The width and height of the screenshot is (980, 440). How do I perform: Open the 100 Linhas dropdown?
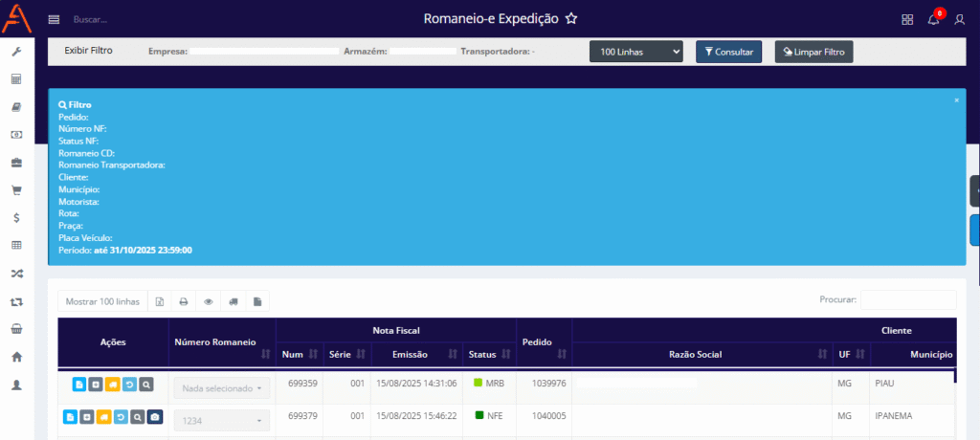[635, 52]
